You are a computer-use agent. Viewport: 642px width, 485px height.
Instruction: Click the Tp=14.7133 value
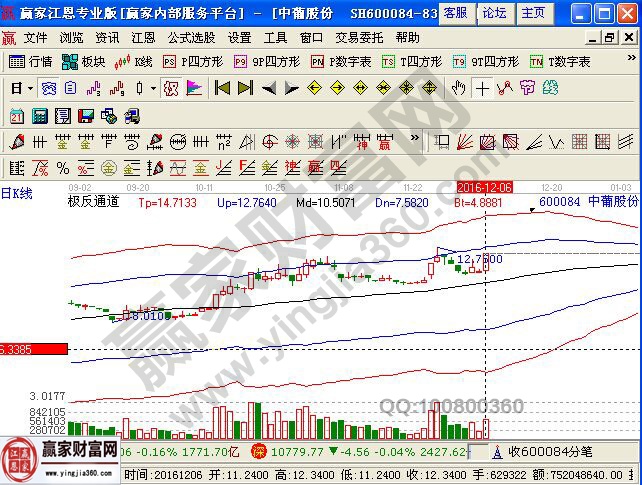click(167, 203)
